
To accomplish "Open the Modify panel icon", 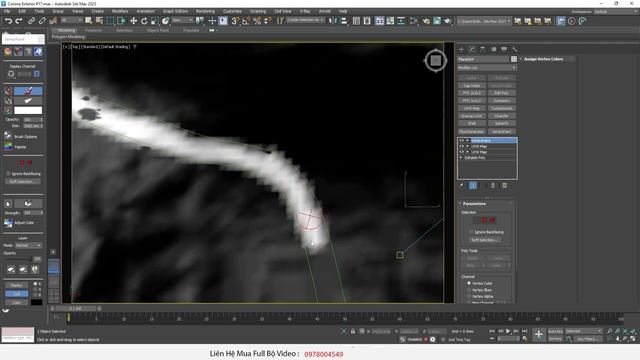I will (472, 49).
